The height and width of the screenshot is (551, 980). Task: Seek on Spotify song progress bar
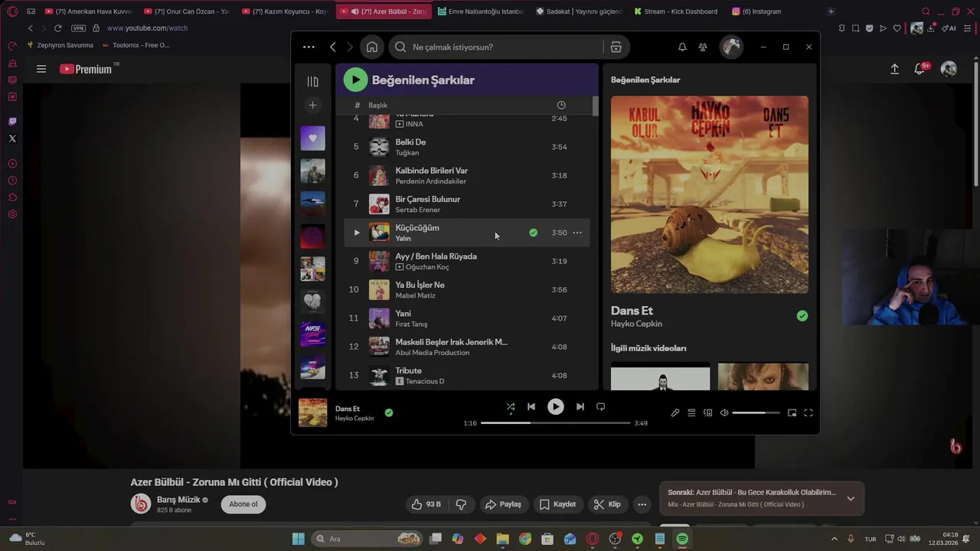(x=555, y=422)
